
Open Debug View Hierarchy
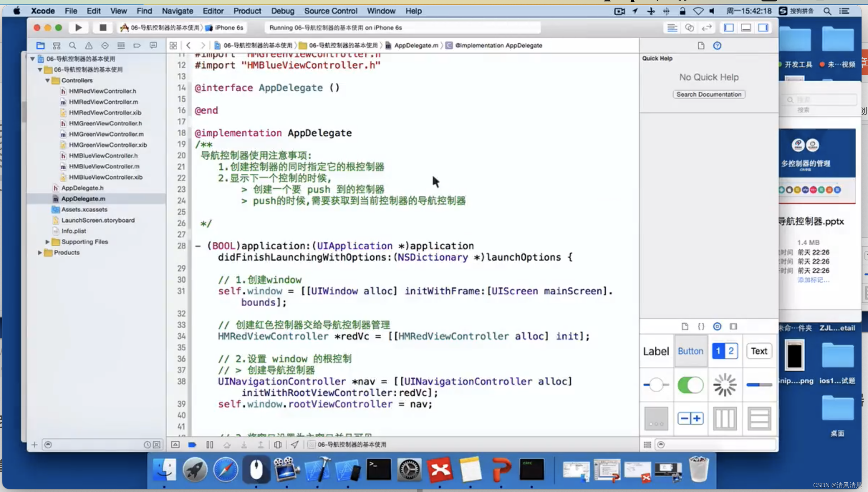pos(278,444)
